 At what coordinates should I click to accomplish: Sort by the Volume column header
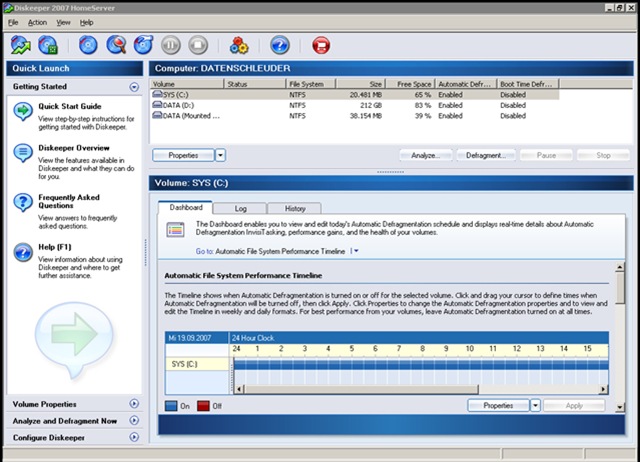[x=187, y=84]
